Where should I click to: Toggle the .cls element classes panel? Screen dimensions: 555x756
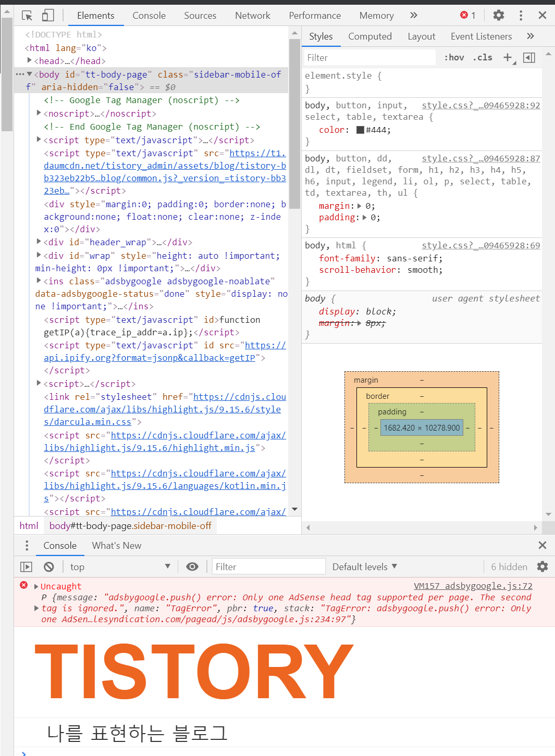point(483,57)
